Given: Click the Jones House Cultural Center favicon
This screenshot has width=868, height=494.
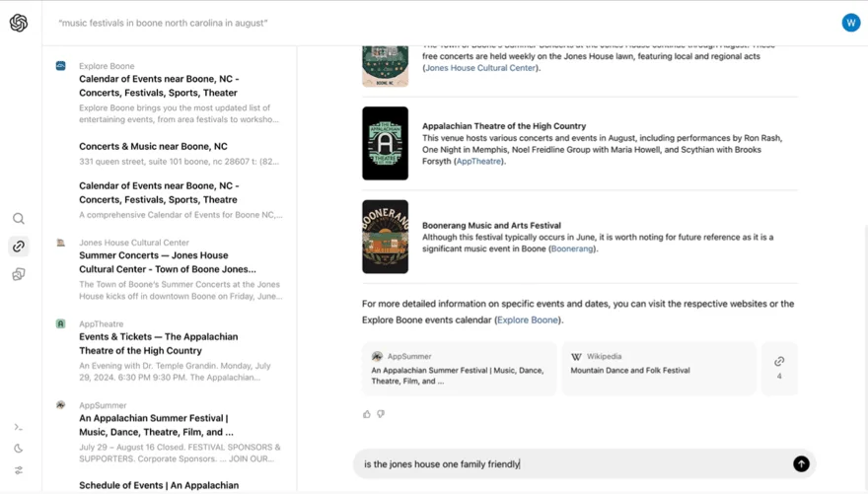Looking at the screenshot, I should coord(61,243).
